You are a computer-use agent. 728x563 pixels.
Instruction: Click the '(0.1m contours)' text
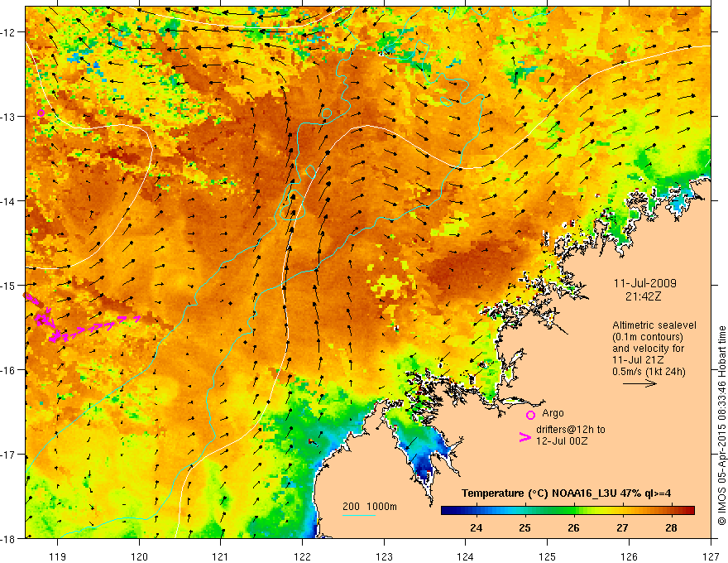click(x=648, y=337)
